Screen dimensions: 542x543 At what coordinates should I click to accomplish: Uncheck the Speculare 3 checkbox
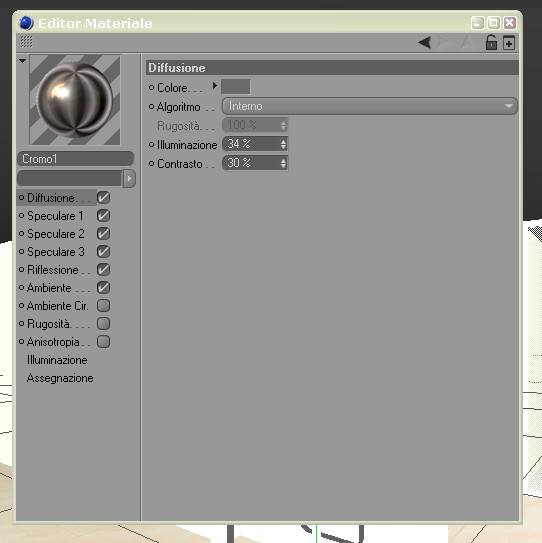click(103, 251)
